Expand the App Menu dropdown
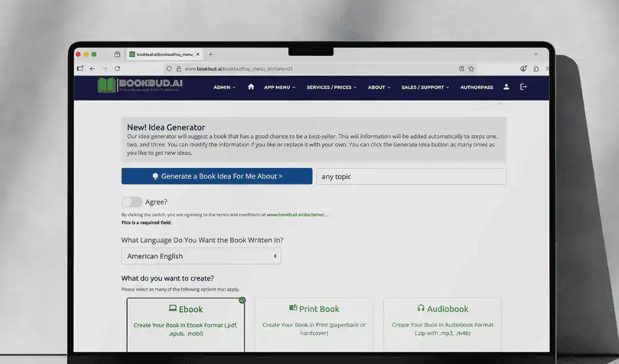Screen dimensions: 619x364 [280, 87]
